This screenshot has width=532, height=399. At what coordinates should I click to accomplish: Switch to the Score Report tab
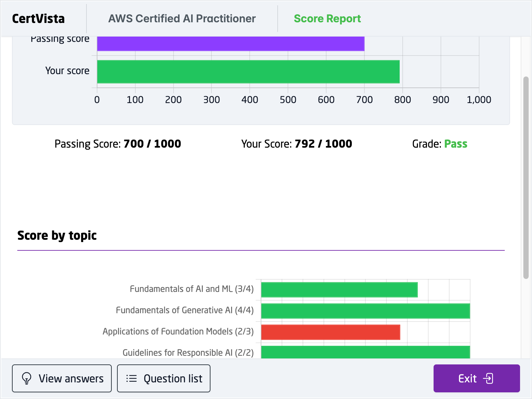[x=327, y=19]
